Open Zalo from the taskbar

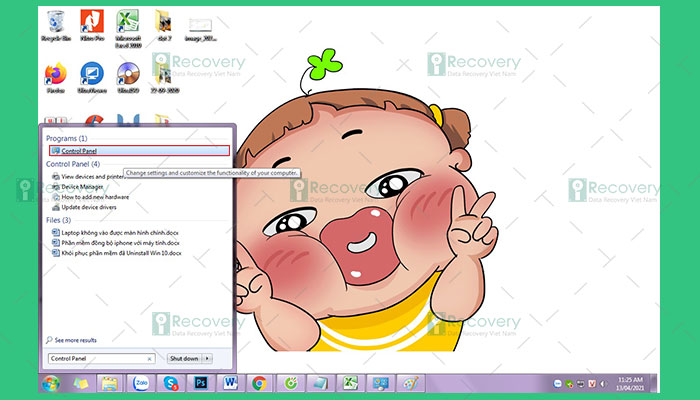point(141,383)
